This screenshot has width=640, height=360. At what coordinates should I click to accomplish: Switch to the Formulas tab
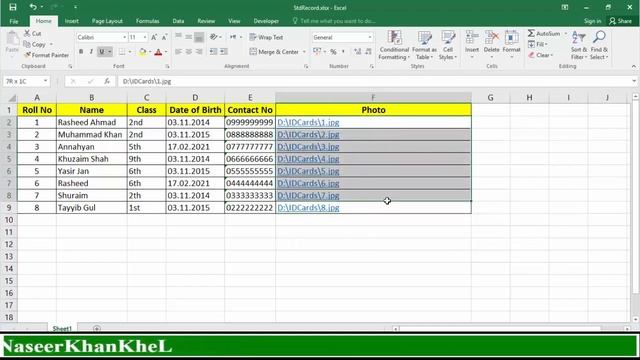pos(147,21)
